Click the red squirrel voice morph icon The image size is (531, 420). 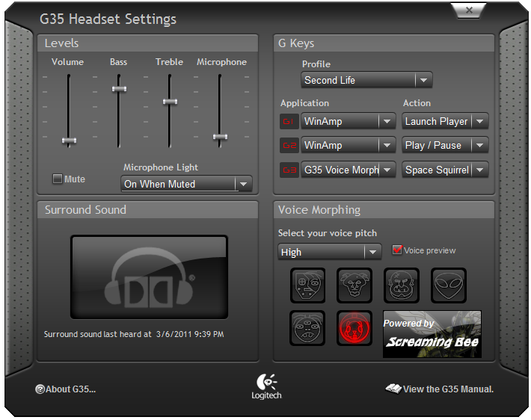click(354, 328)
